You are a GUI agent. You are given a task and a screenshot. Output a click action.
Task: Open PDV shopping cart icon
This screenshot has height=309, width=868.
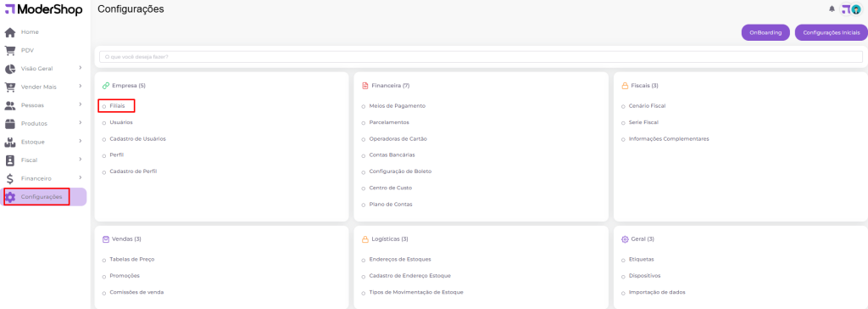click(10, 50)
